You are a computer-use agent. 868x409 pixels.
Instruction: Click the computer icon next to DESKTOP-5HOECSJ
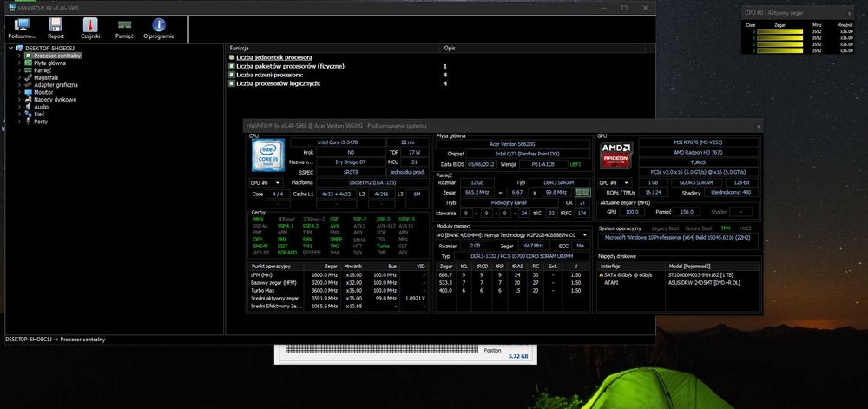point(20,48)
